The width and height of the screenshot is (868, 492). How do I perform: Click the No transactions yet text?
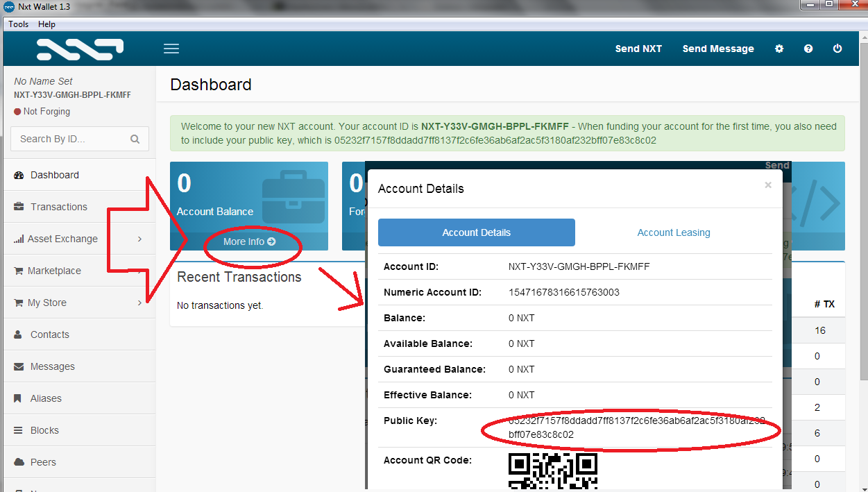point(220,305)
